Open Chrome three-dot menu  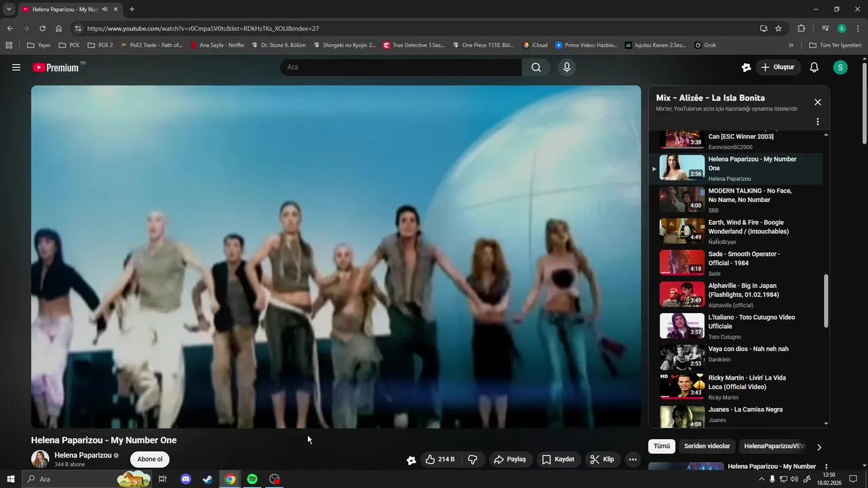click(857, 28)
